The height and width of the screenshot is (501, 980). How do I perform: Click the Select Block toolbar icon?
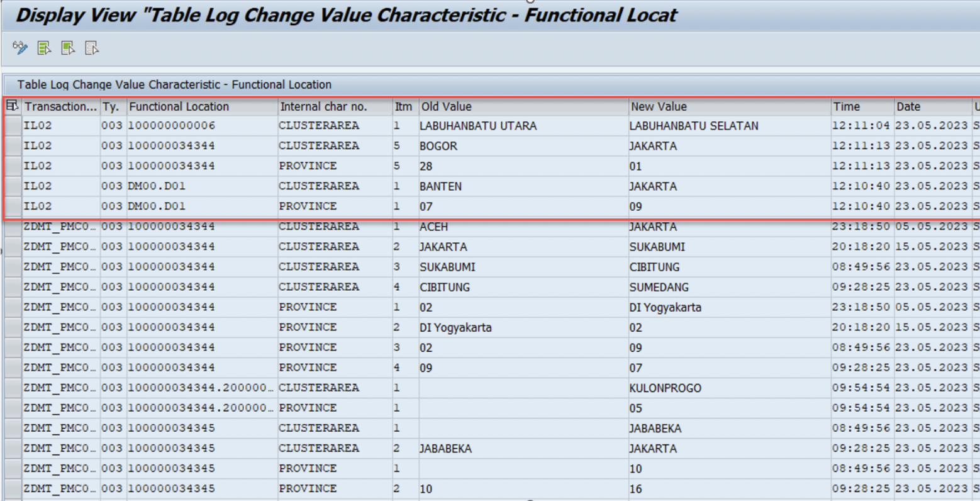(68, 48)
